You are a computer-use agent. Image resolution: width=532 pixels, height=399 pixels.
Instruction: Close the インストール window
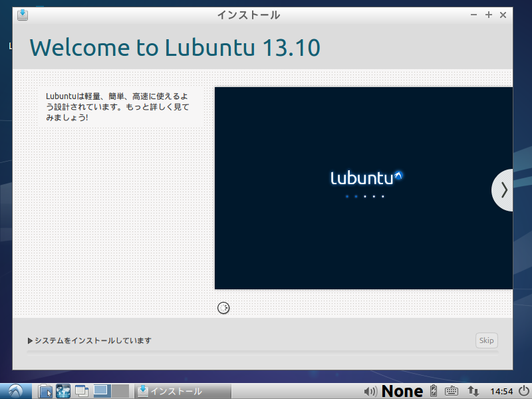point(503,15)
